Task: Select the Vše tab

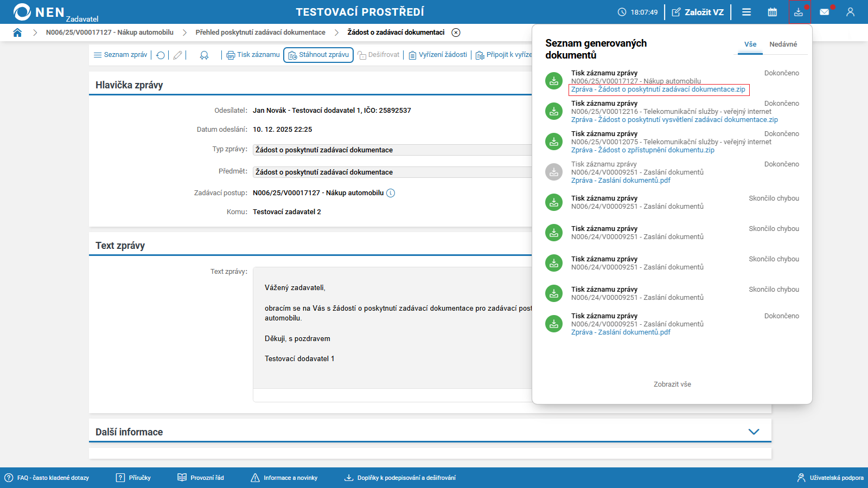Action: [750, 44]
